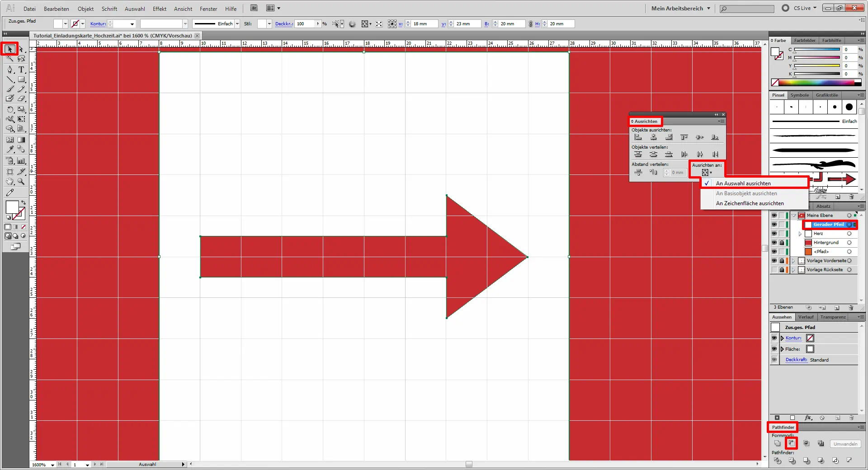
Task: Choose An Zeichenfläche ausrichten
Action: (750, 203)
